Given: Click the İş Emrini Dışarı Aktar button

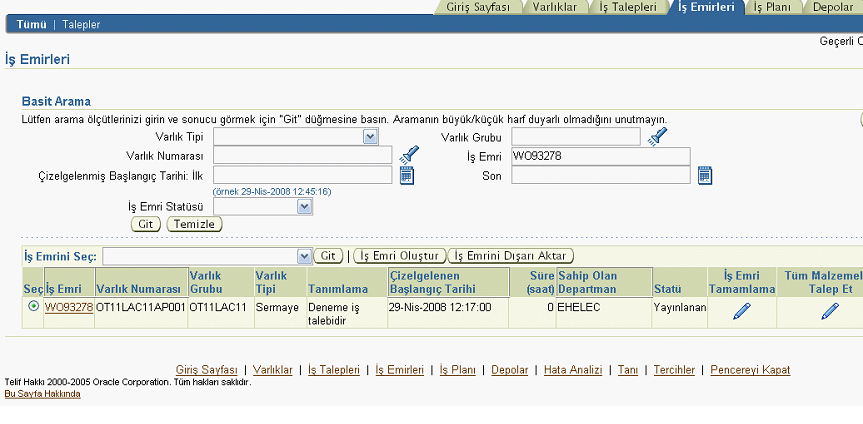Looking at the screenshot, I should 510,256.
